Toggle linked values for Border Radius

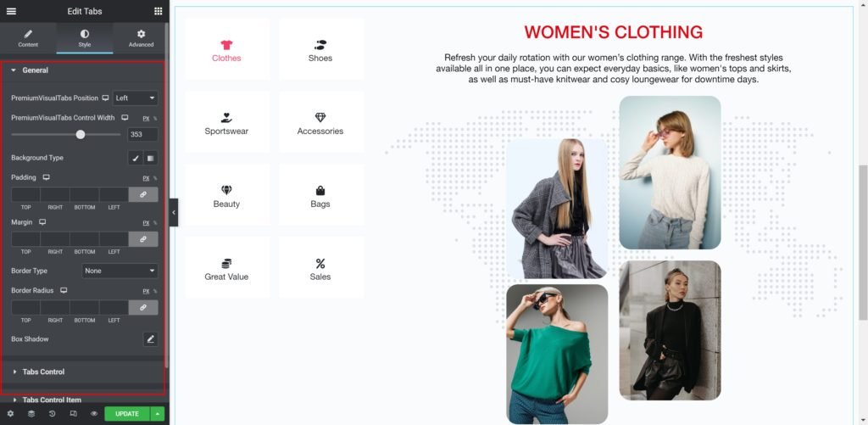(x=143, y=308)
